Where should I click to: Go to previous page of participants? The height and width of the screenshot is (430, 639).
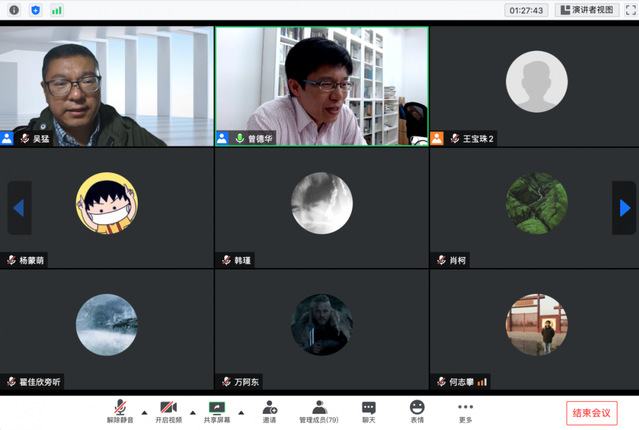pyautogui.click(x=18, y=208)
